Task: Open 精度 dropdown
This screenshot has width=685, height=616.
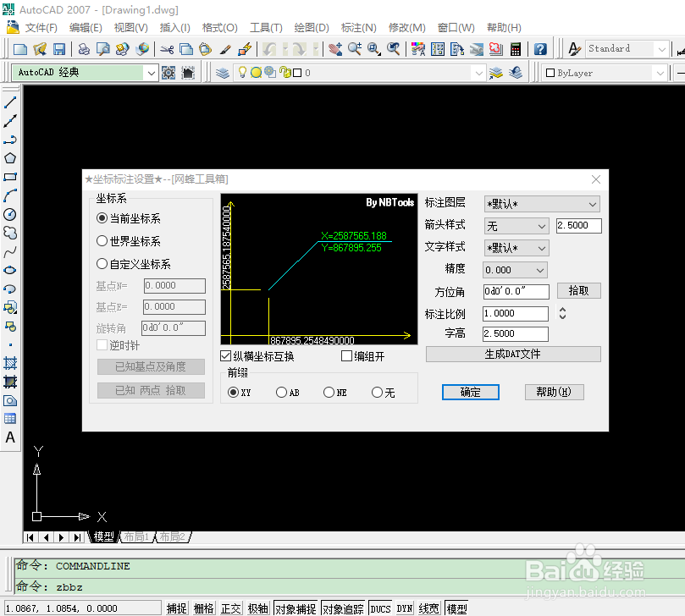Action: click(515, 270)
